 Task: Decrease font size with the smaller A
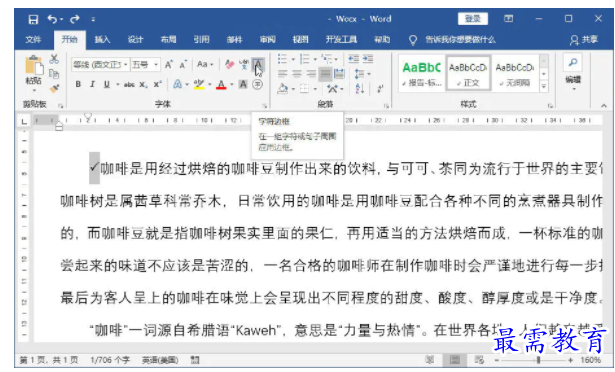pyautogui.click(x=183, y=64)
